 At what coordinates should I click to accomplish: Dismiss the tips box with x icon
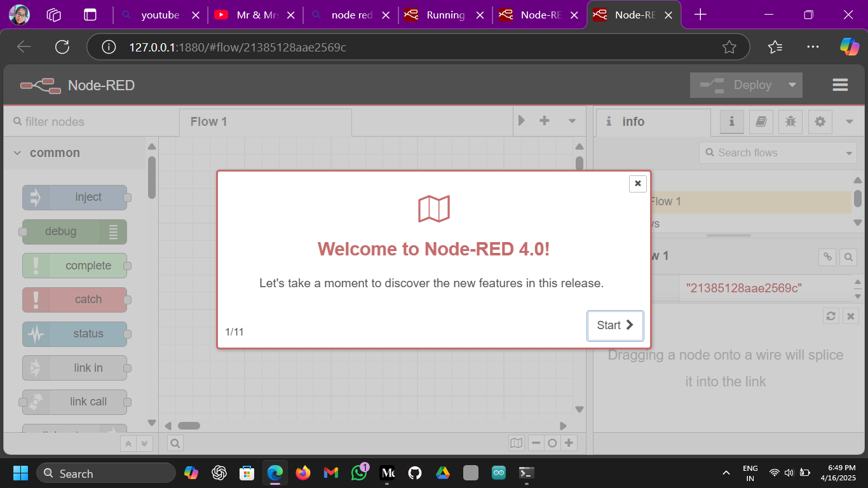point(850,316)
